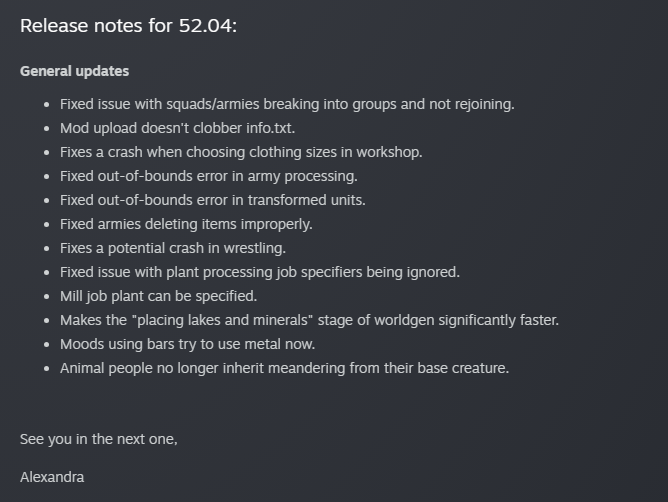Click the moods using bars line
Image resolution: width=668 pixels, height=502 pixels.
point(187,344)
